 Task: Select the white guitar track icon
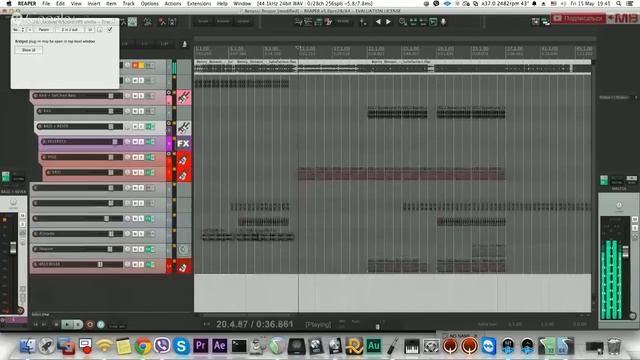(184, 128)
